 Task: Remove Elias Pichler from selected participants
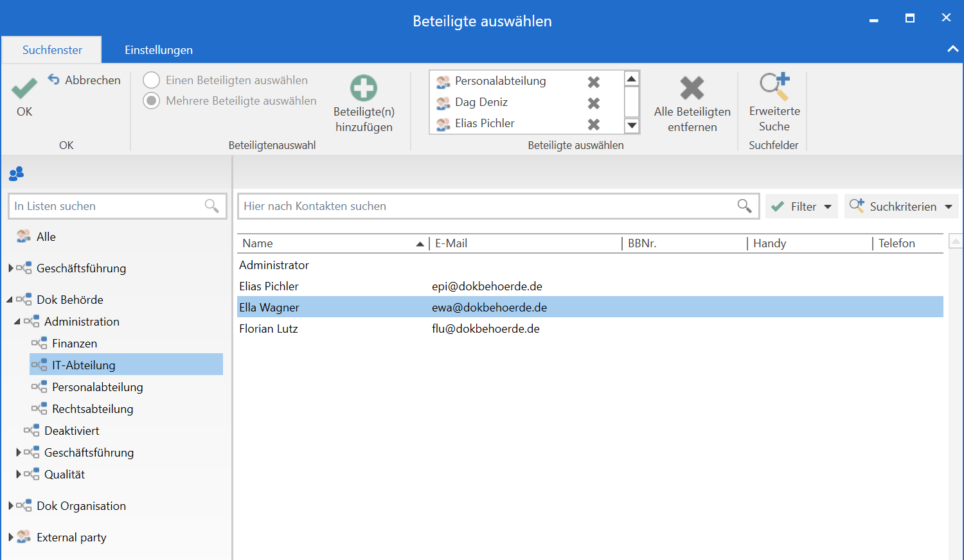tap(594, 125)
